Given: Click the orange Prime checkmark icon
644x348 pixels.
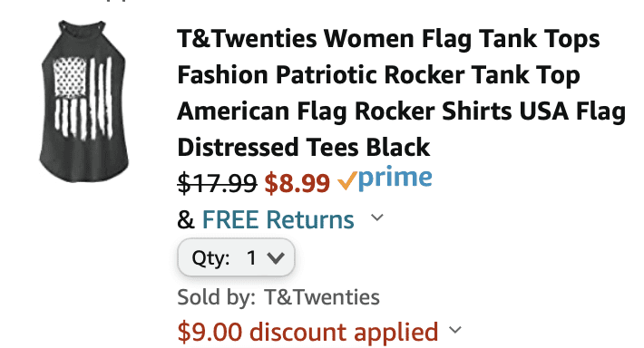Looking at the screenshot, I should coord(347,180).
